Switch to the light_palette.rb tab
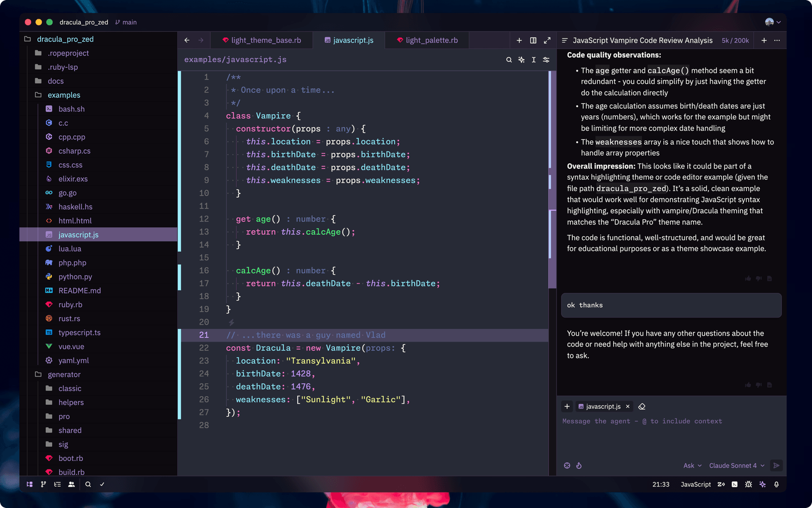The height and width of the screenshot is (508, 812). click(427, 40)
